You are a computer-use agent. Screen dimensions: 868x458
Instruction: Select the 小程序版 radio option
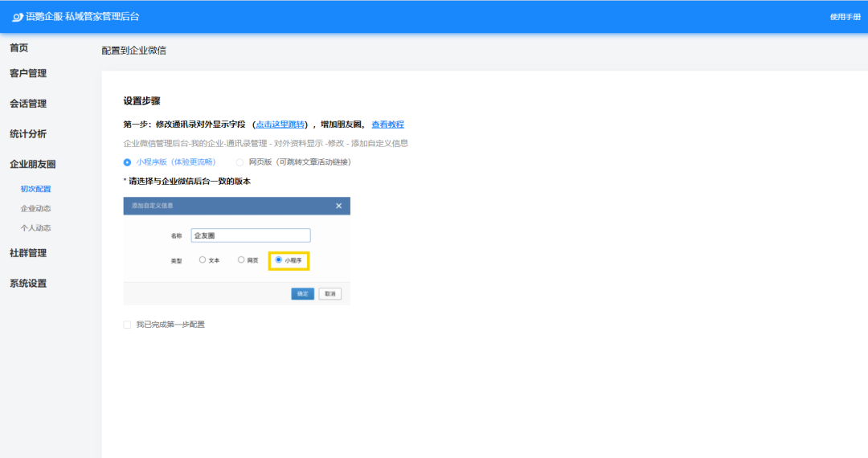point(127,162)
